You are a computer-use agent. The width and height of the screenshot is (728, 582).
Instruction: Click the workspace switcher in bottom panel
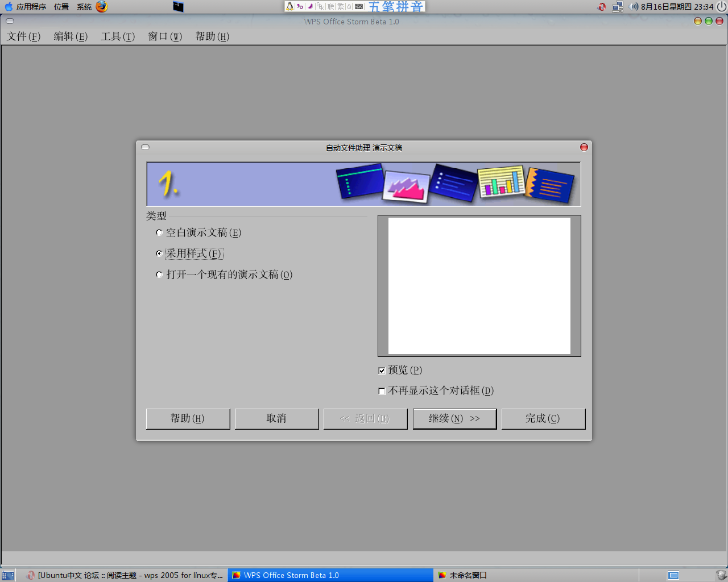673,575
